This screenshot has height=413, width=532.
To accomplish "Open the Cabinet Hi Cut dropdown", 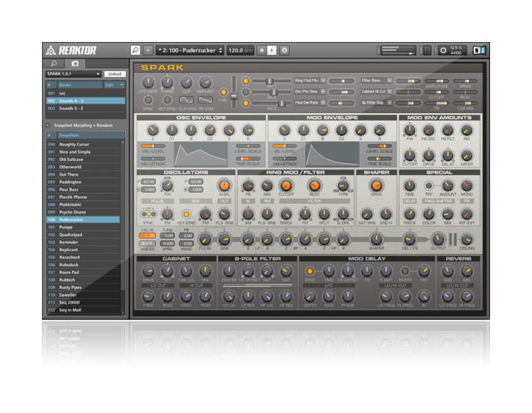I will 376,92.
